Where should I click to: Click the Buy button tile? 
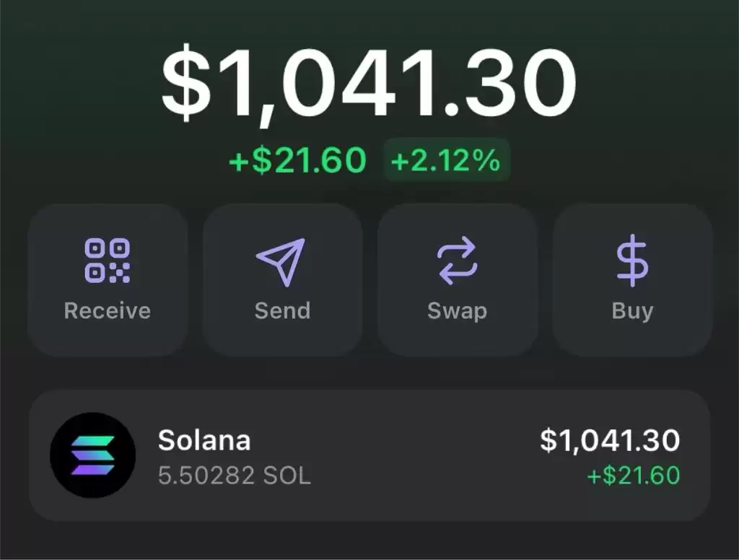(632, 280)
